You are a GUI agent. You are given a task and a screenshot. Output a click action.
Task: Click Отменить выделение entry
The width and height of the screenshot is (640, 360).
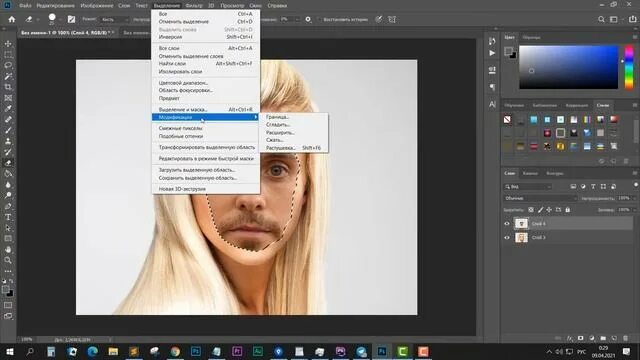point(205,22)
